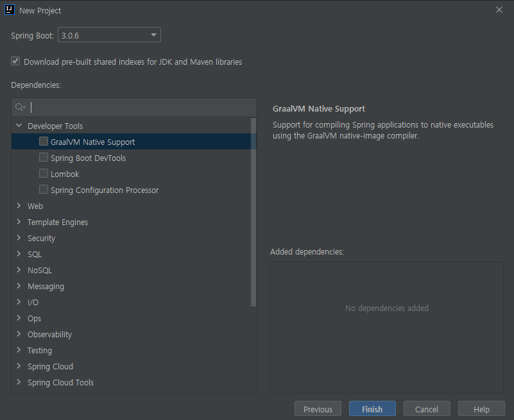Open the Spring Boot version dropdown

coord(109,35)
